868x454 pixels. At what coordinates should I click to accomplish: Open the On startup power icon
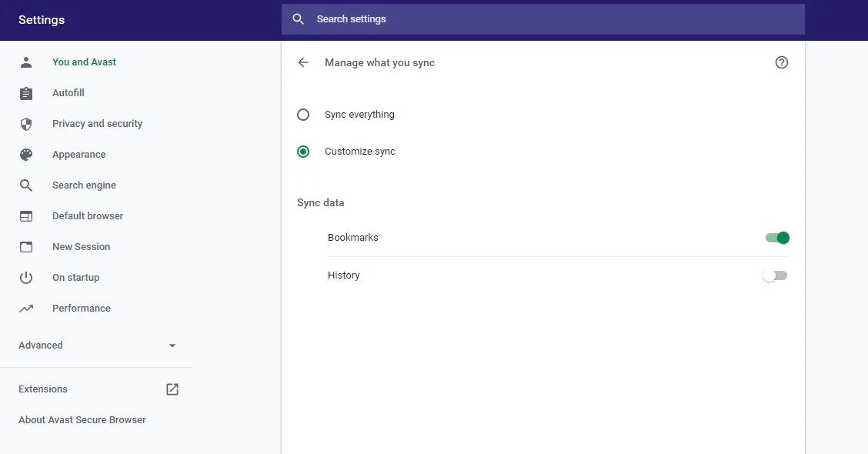pyautogui.click(x=26, y=277)
